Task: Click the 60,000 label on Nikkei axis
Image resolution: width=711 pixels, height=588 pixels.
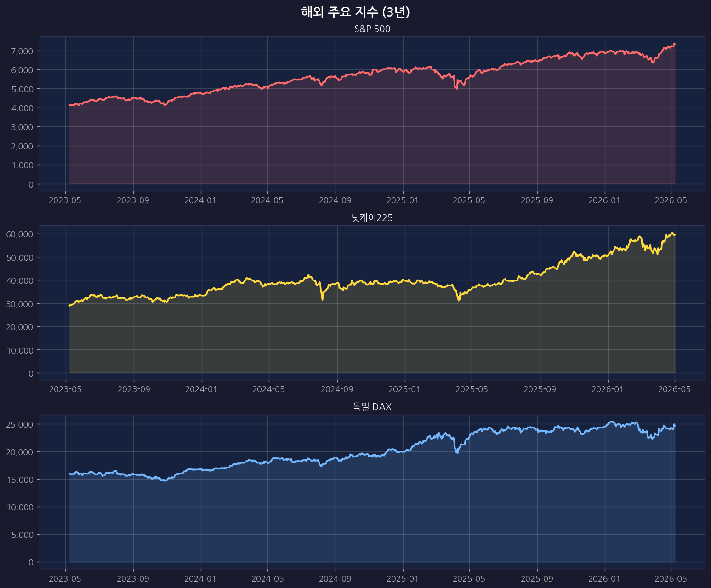Action: coord(20,234)
